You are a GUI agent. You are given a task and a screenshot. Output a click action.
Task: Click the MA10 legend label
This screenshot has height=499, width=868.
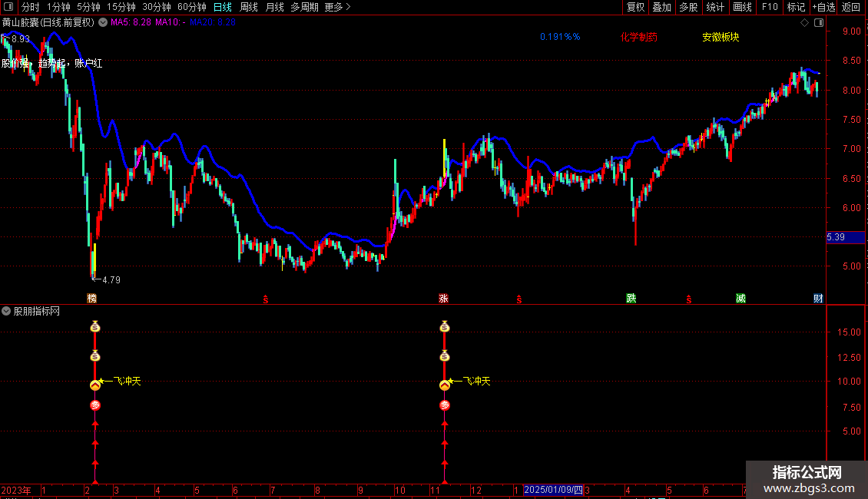(170, 22)
